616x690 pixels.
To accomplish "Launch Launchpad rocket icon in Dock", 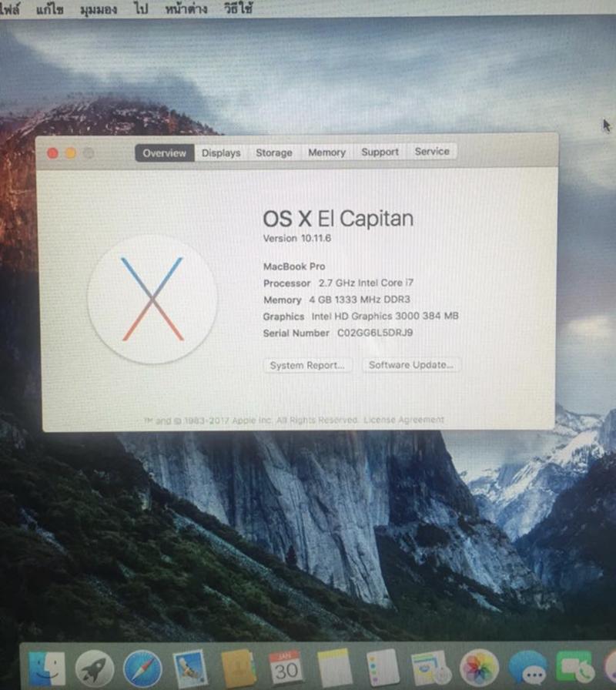I will [94, 669].
